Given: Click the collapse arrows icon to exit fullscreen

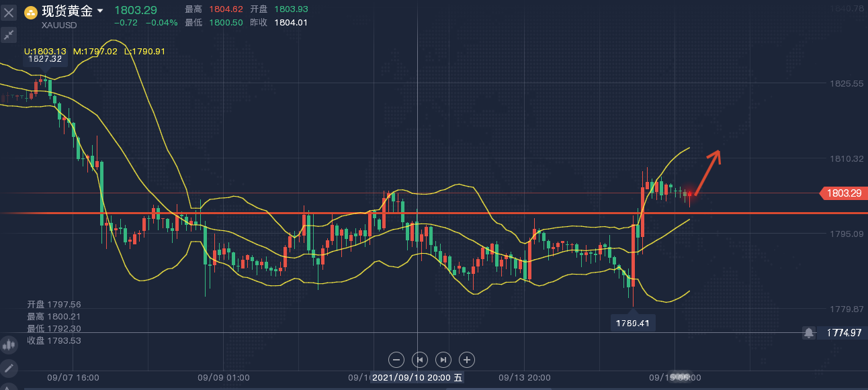Looking at the screenshot, I should [x=9, y=35].
